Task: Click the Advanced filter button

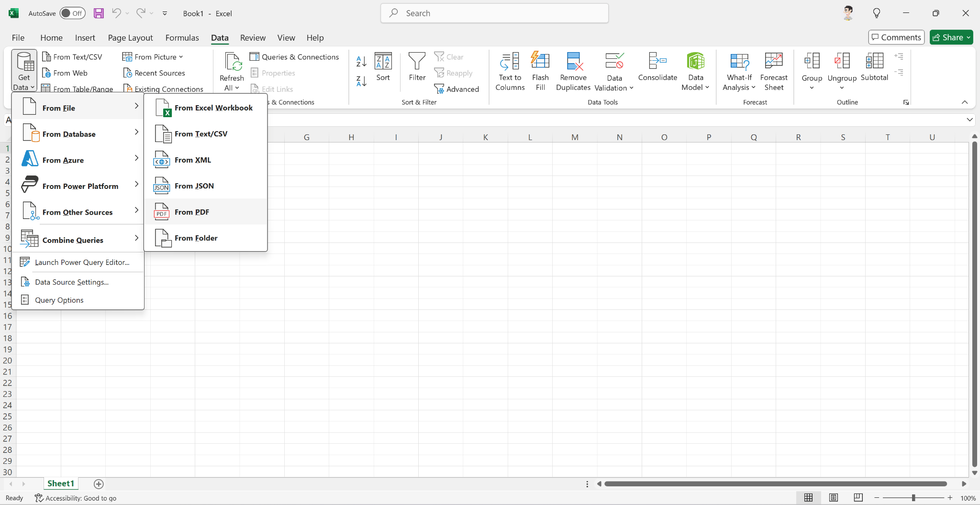Action: click(457, 89)
